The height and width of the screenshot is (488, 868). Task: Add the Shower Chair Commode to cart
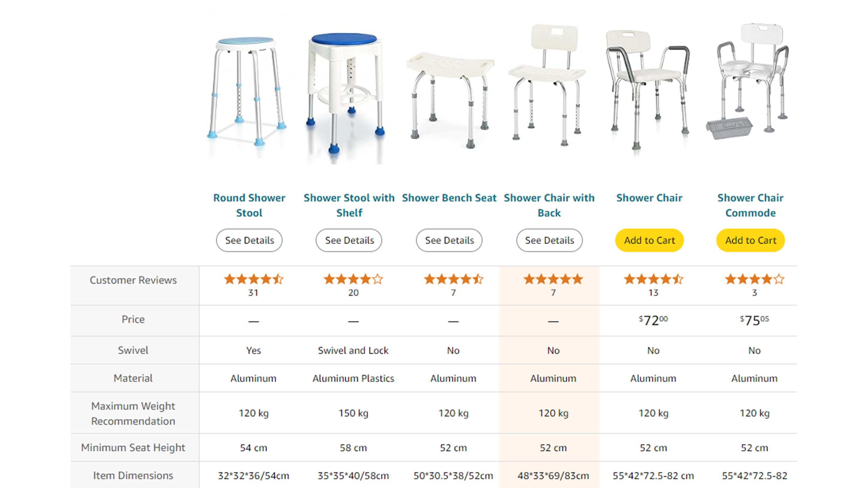pyautogui.click(x=750, y=241)
